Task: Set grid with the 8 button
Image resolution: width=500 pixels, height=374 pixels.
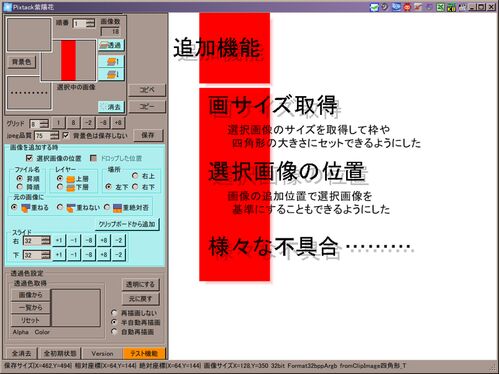Action: coord(73,123)
